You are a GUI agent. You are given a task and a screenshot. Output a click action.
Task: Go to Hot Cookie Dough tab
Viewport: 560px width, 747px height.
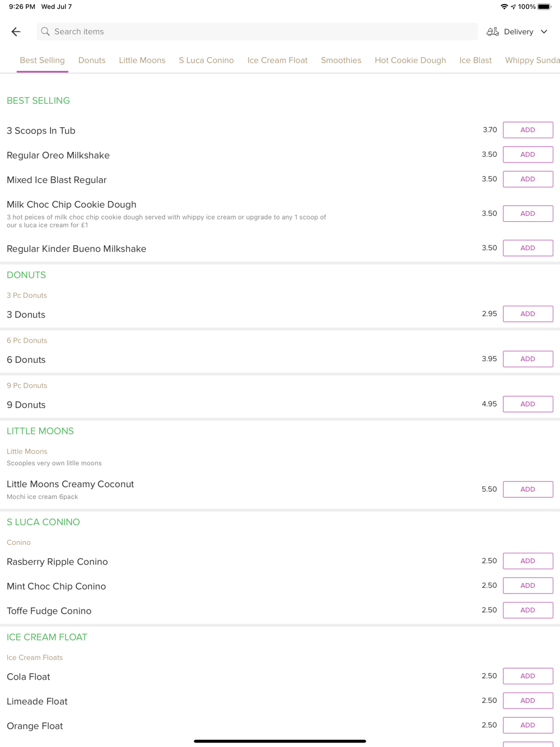pyautogui.click(x=410, y=60)
